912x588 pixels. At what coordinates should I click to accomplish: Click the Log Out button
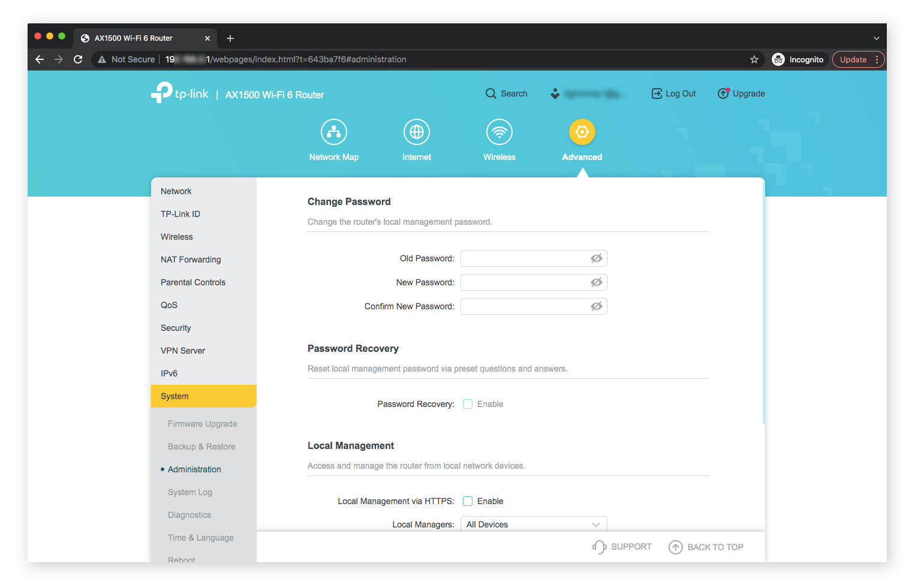click(673, 94)
